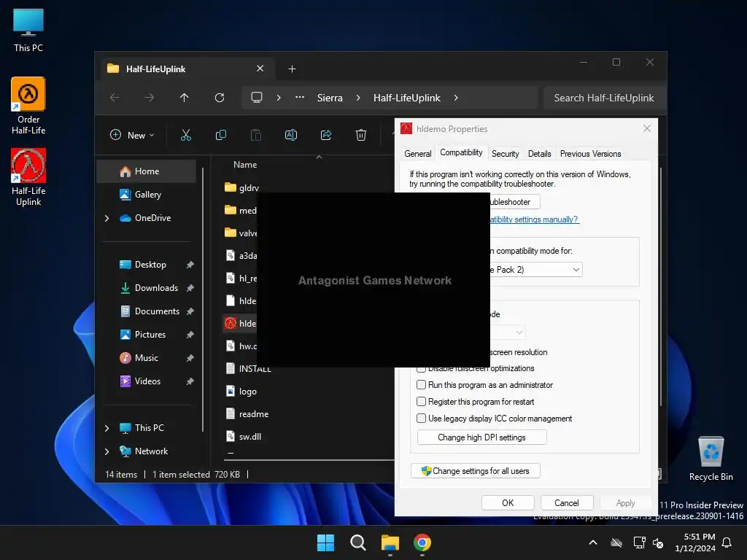Click the Delete trash icon in Explorer toolbar
747x560 pixels.
pos(361,135)
